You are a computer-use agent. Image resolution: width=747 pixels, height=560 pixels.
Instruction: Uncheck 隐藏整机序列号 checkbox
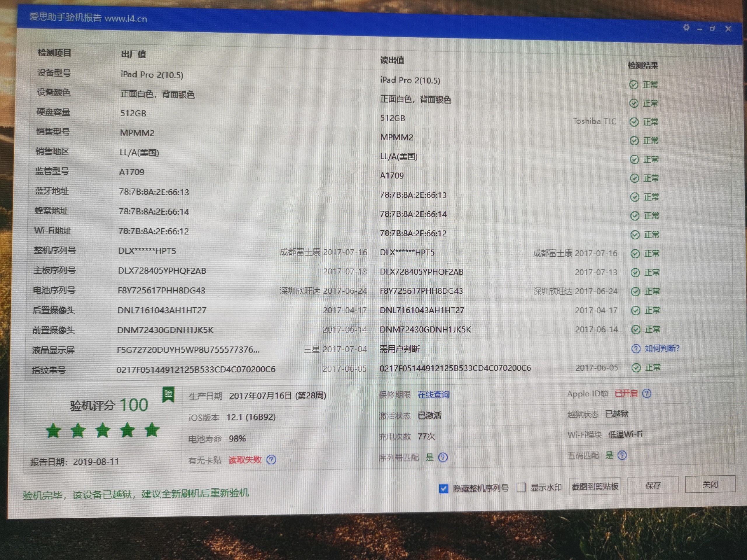[x=444, y=489]
